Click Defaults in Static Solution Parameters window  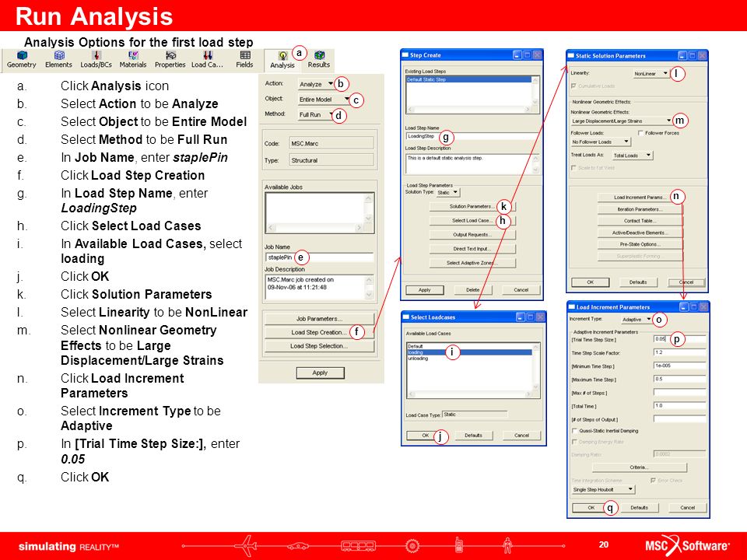click(x=638, y=282)
